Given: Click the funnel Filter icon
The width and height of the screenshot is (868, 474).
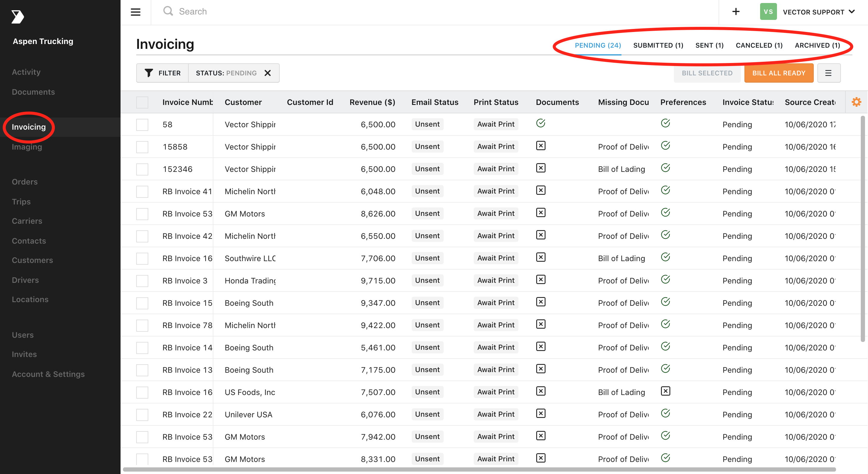Looking at the screenshot, I should (x=149, y=73).
